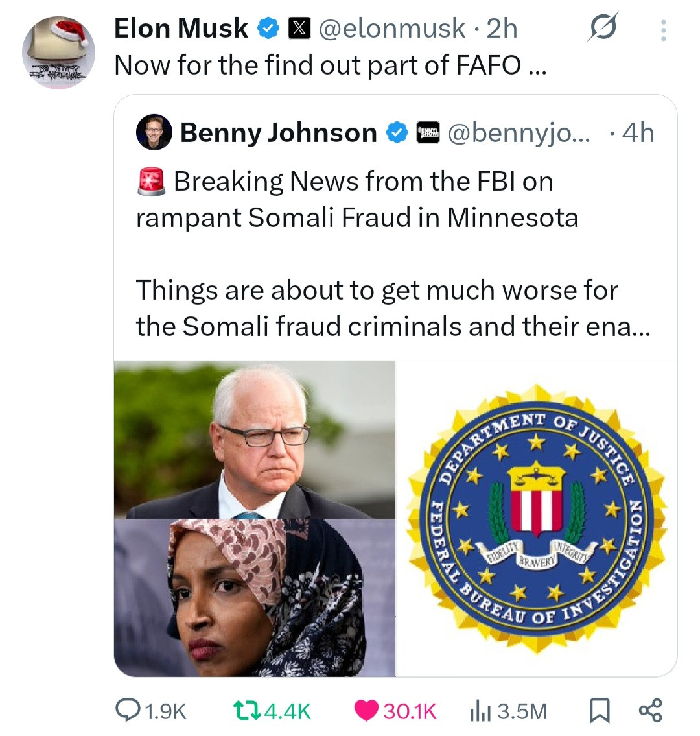700x736 pixels.
Task: View the FBI seal image
Action: [x=536, y=519]
